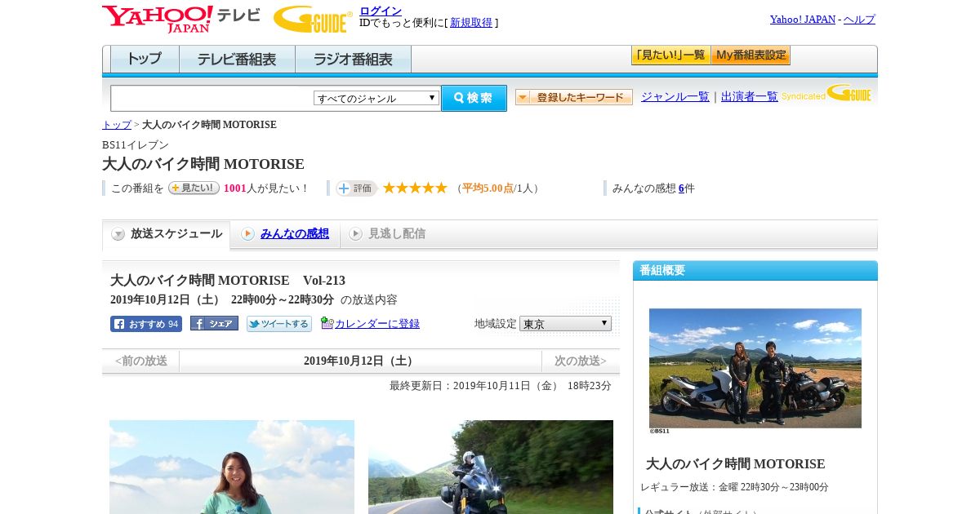
Task: Click the 見たい! add button icon
Action: [194, 188]
